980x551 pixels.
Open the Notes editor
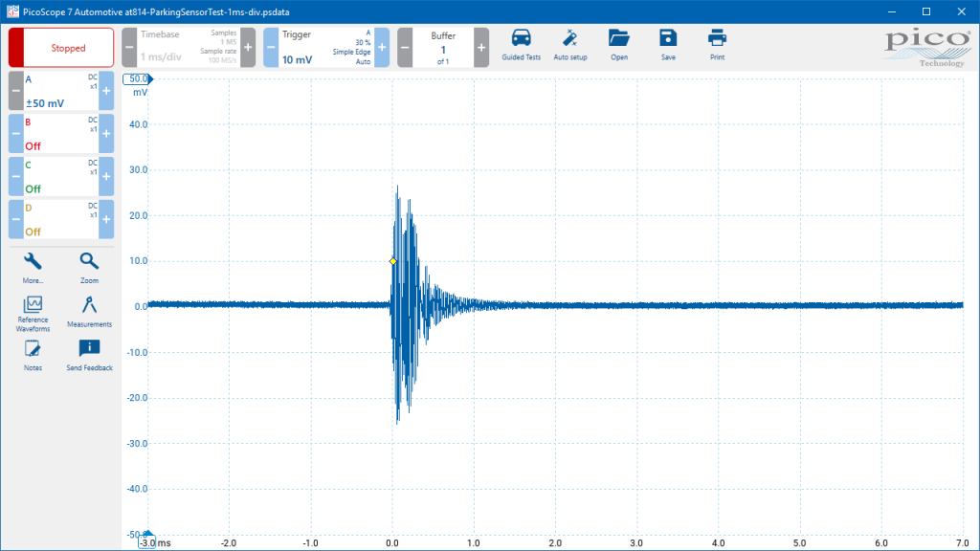pos(33,356)
